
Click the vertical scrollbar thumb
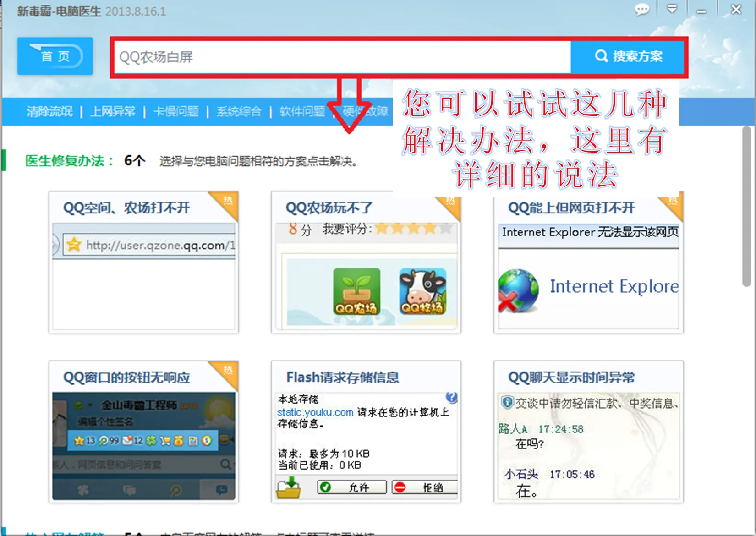(x=747, y=206)
